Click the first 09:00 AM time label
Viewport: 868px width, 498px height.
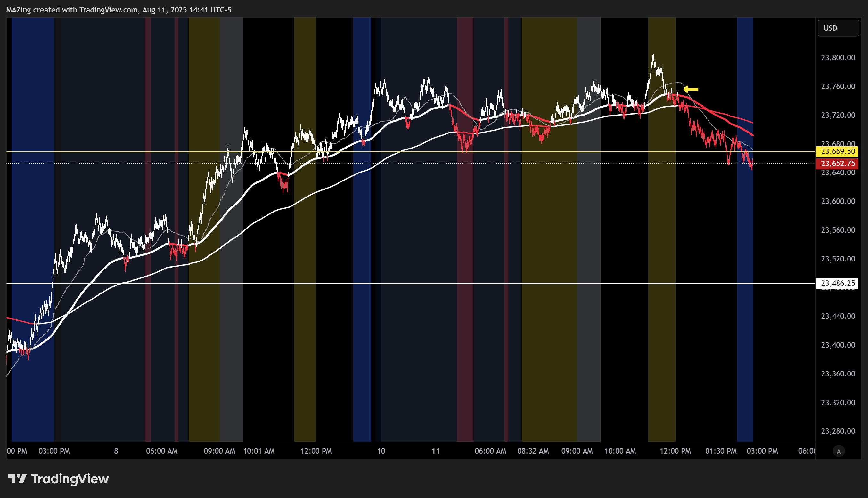pos(219,451)
